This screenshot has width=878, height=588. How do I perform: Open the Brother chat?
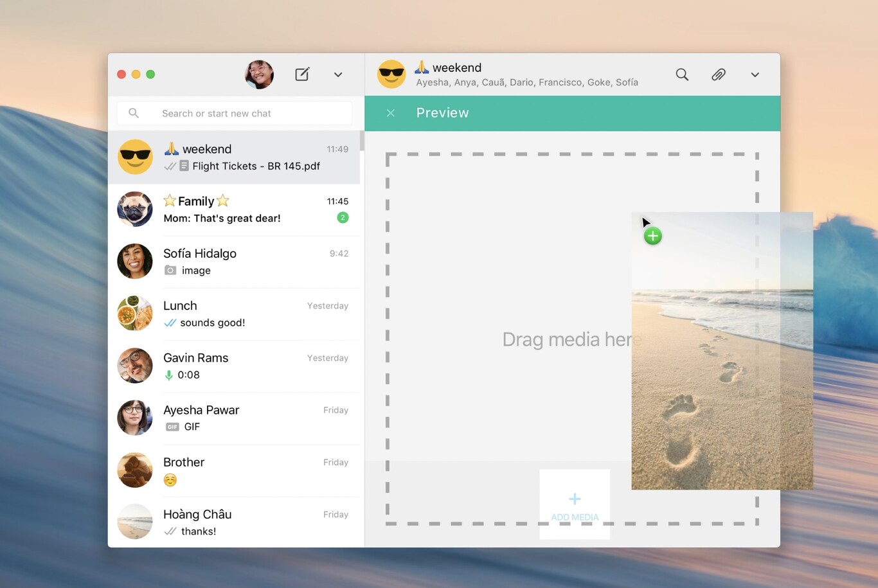pos(234,470)
